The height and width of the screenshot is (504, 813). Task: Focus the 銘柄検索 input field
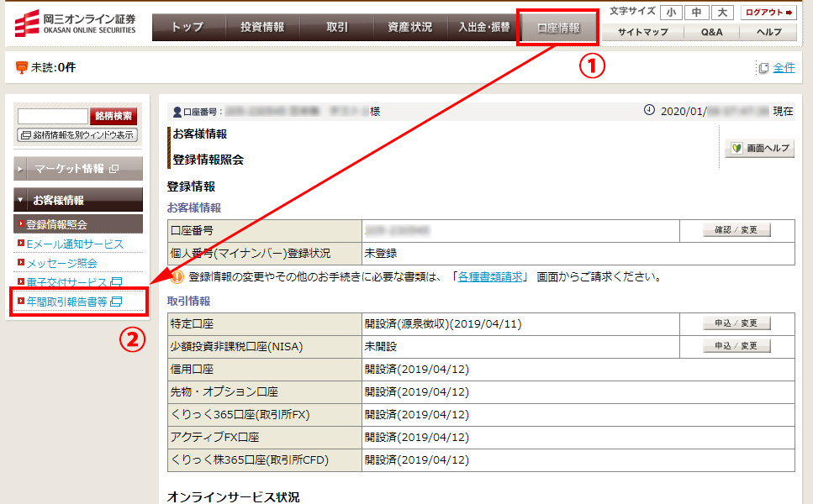point(53,116)
